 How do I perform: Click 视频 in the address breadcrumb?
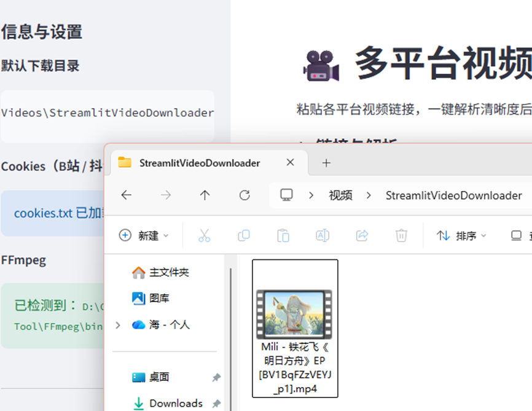pyautogui.click(x=340, y=195)
